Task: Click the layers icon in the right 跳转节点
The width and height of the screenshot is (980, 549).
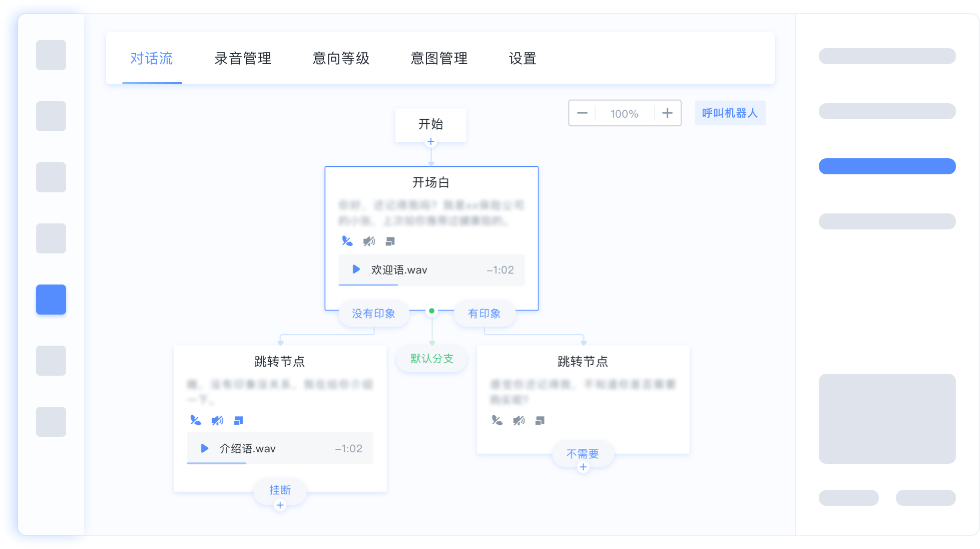Action: tap(540, 420)
